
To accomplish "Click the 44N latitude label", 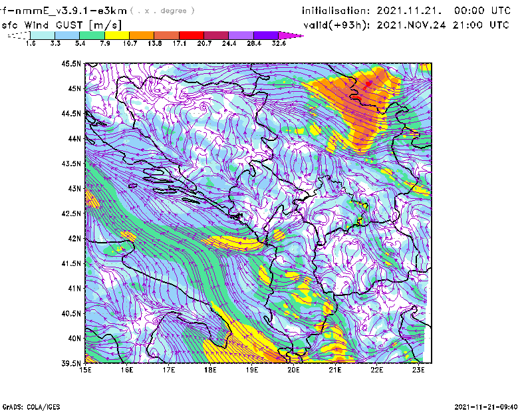I will (x=74, y=138).
